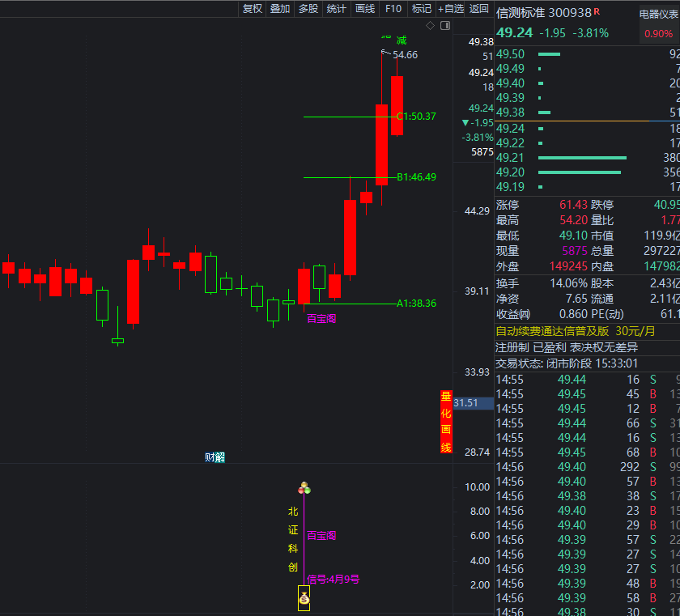The height and width of the screenshot is (616, 680).
Task: Toggle the side panel layout icon
Action: 444,27
